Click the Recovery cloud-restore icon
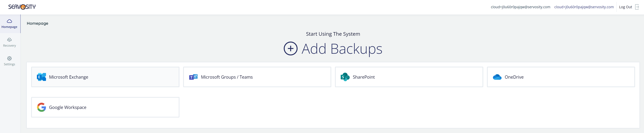The width and height of the screenshot is (644, 133). (9, 40)
